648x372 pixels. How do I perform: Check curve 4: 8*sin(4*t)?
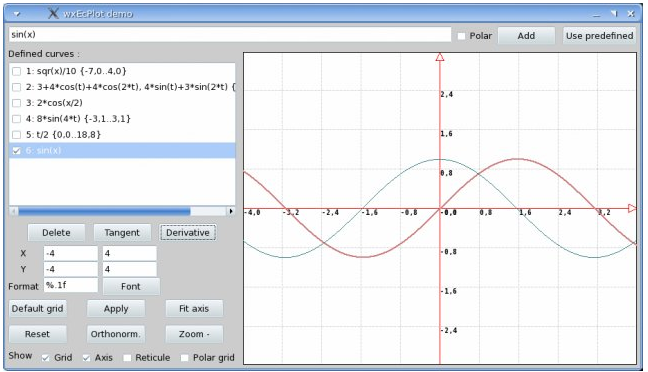point(17,119)
